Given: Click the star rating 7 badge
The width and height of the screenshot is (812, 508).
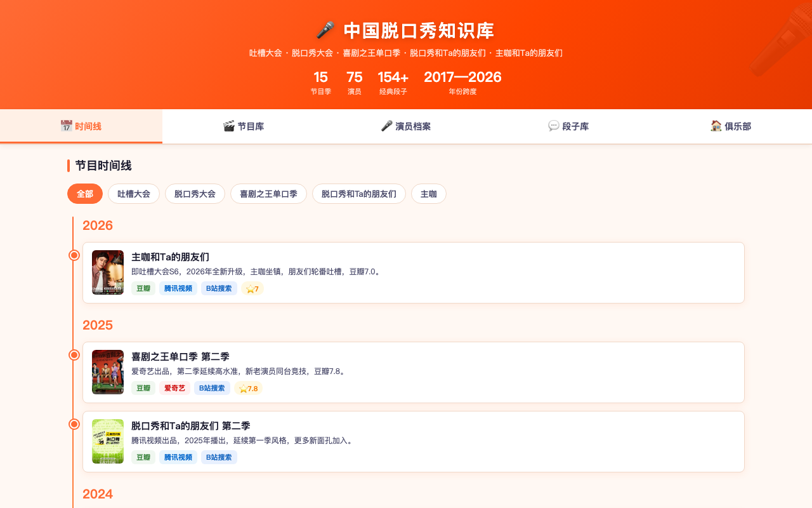Looking at the screenshot, I should (252, 288).
